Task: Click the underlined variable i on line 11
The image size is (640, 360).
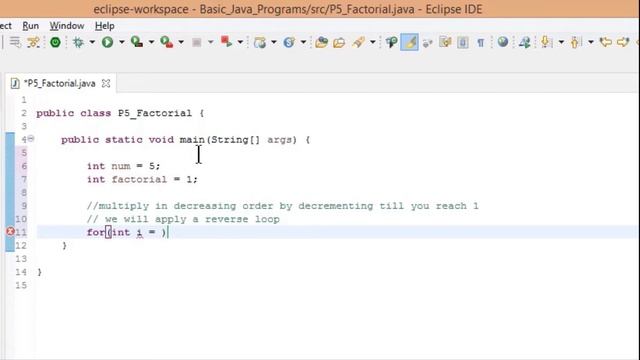Action: (x=140, y=233)
